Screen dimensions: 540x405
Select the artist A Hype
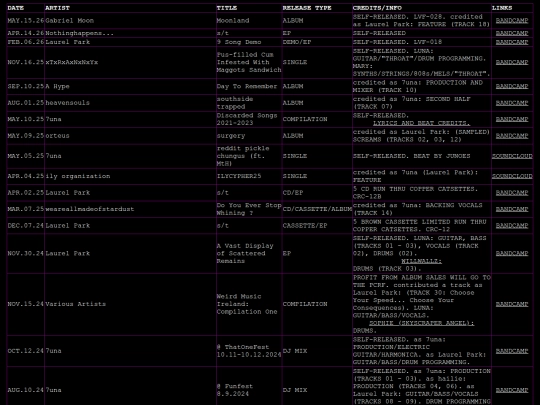tap(57, 86)
